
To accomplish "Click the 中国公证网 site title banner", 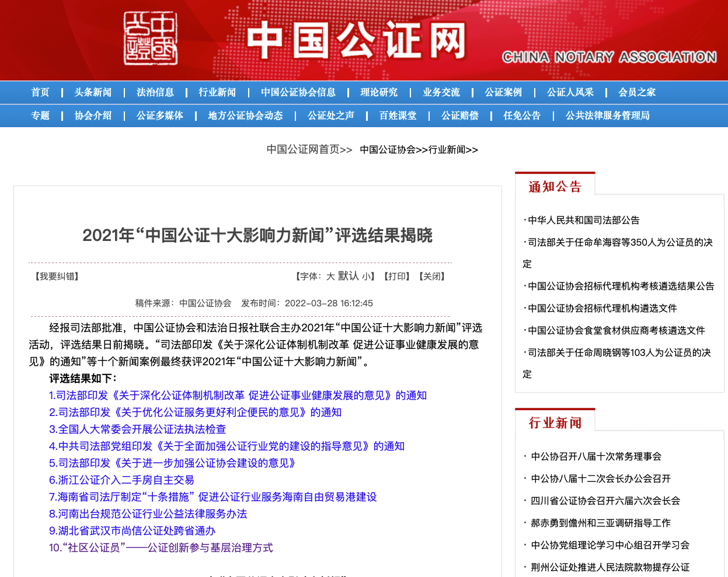I will click(356, 41).
